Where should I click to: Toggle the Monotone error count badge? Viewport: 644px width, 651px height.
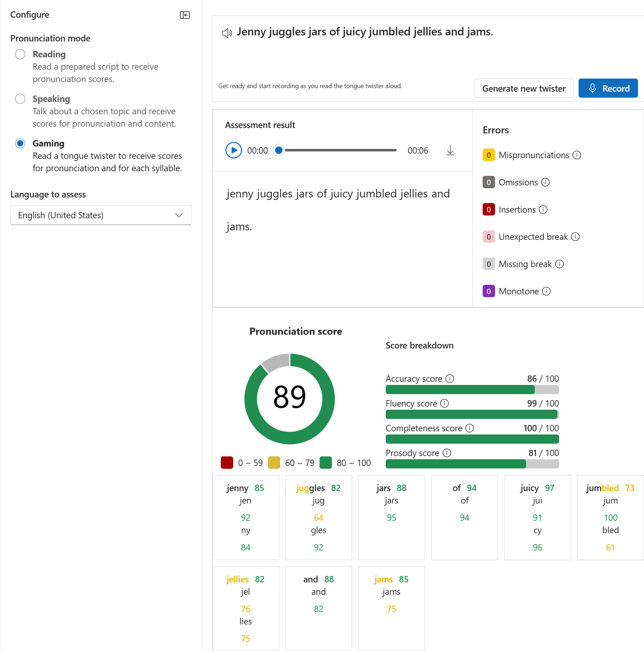489,291
